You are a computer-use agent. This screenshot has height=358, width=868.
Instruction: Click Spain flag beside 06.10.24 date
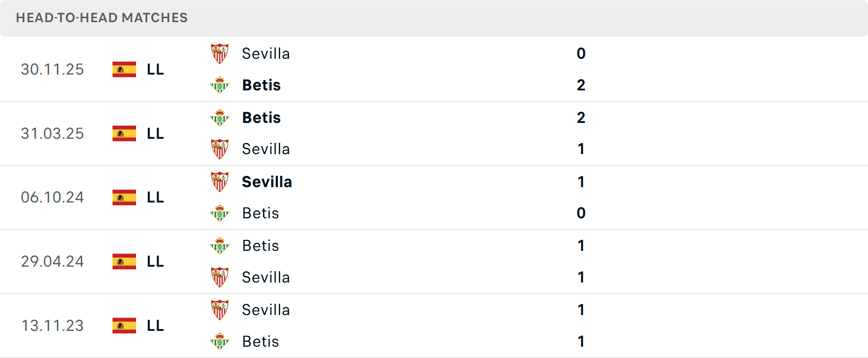point(124,198)
